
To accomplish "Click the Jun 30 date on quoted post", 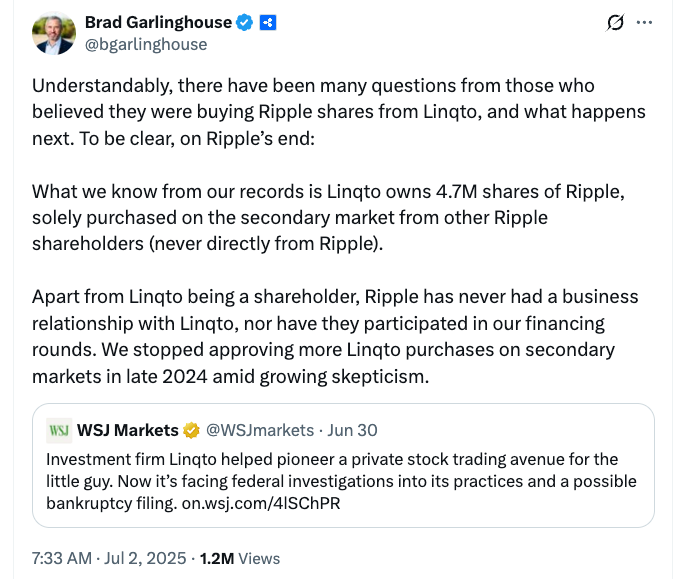I will (351, 430).
